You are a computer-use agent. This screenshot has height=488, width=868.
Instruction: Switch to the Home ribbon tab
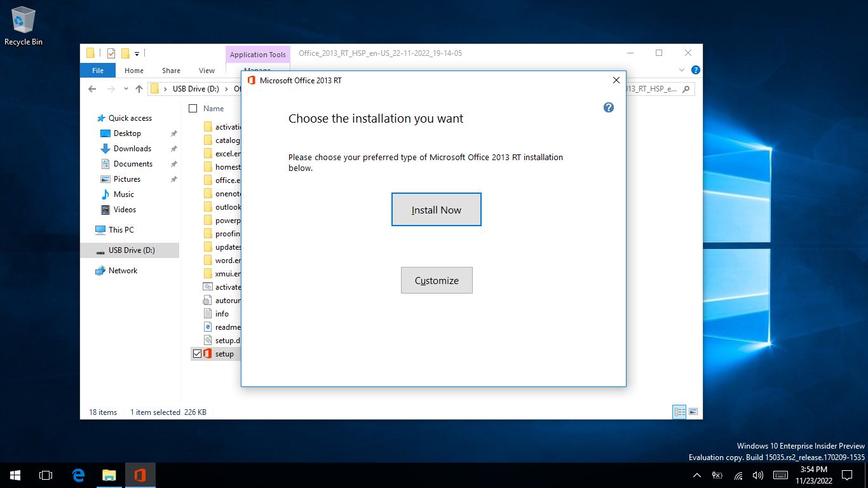[134, 71]
